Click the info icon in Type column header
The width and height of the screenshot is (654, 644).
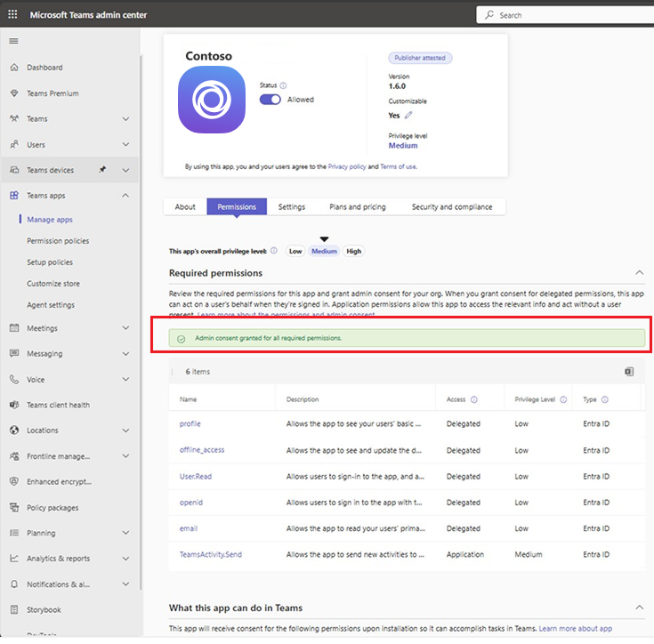pos(605,399)
